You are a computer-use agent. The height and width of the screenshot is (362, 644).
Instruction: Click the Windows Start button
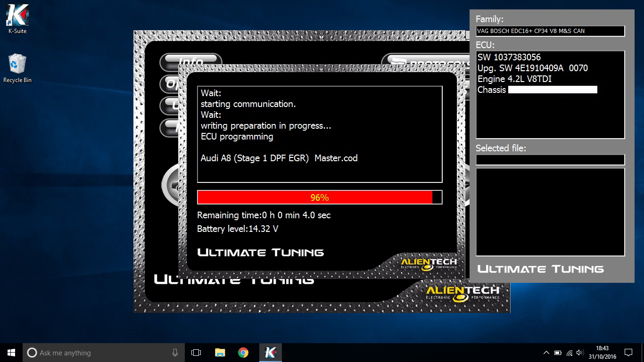click(11, 353)
